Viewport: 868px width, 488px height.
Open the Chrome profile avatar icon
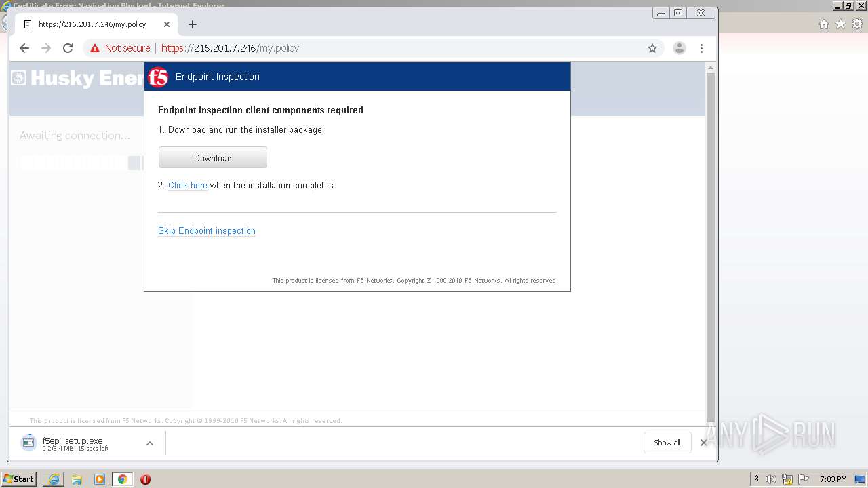(679, 48)
